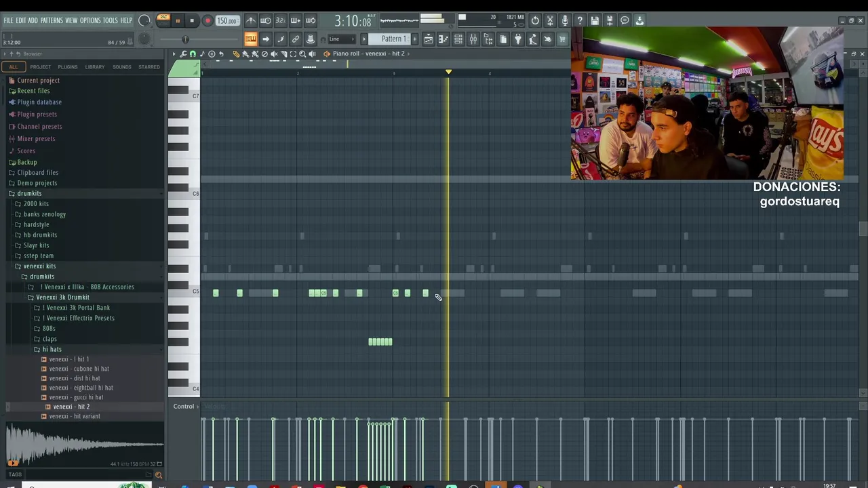Stop playback
Screen dimensions: 868x488
tap(192, 21)
